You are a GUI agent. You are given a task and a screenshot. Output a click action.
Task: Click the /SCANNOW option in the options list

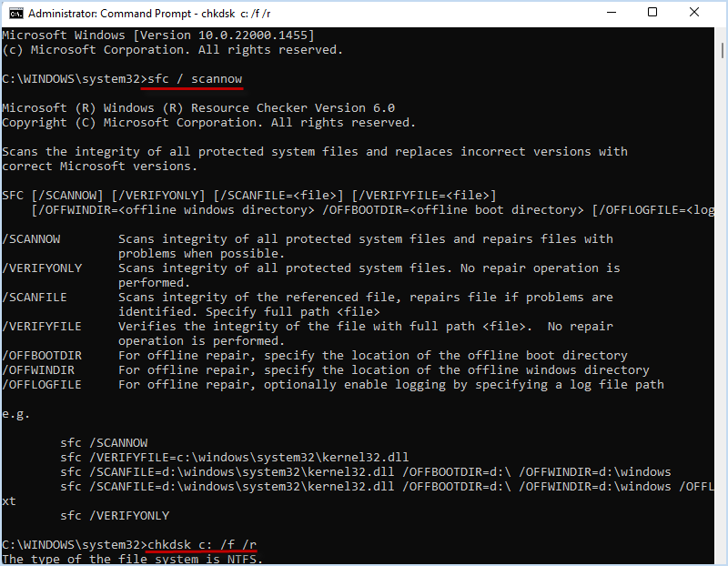pos(31,239)
